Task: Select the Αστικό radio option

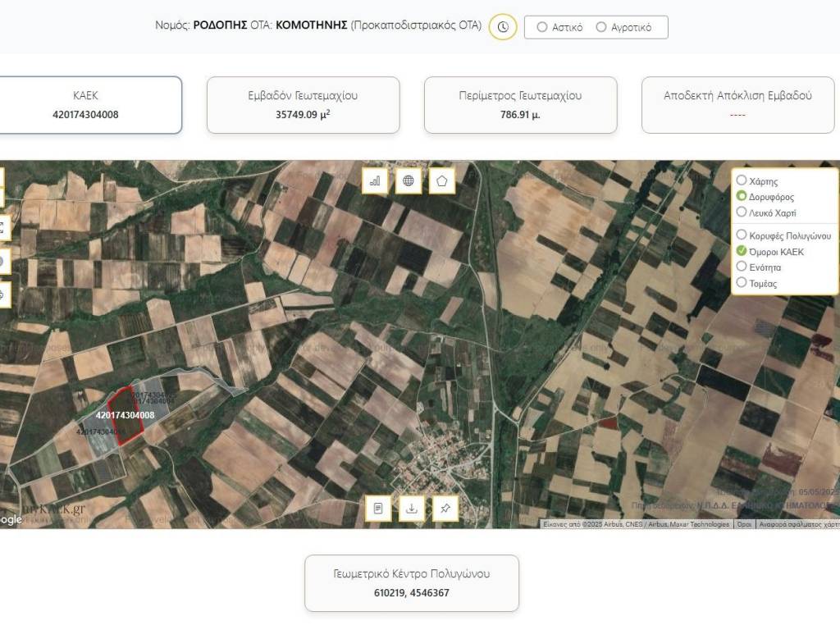Action: pos(542,27)
